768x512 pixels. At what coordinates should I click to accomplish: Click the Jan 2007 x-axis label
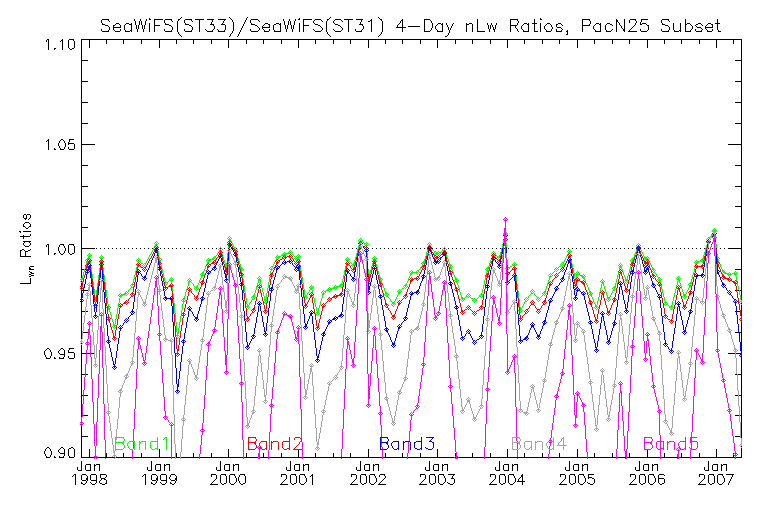(x=716, y=473)
